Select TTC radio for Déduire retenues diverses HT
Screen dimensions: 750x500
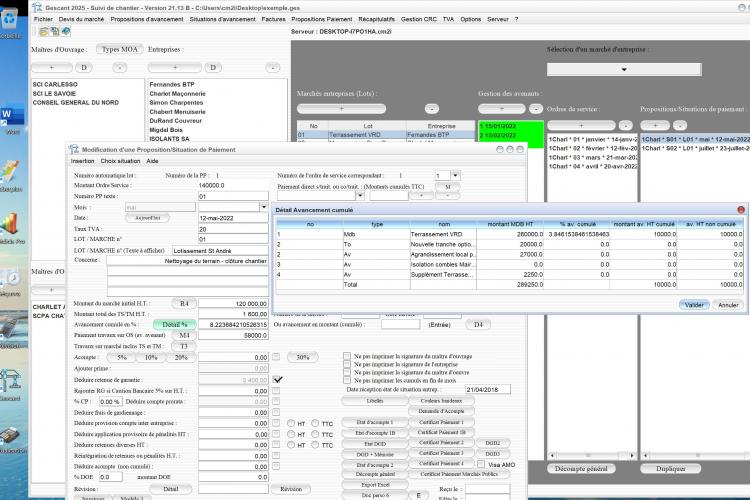[x=315, y=445]
